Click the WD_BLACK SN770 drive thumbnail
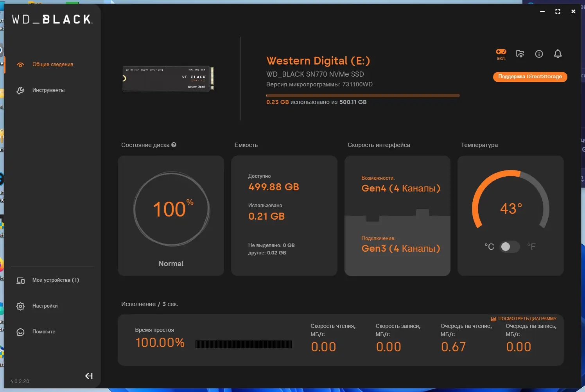Image resolution: width=585 pixels, height=392 pixels. tap(168, 78)
